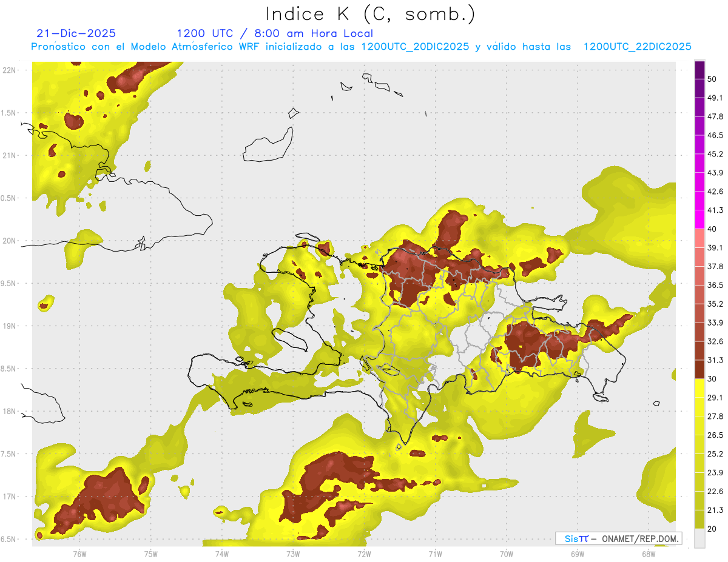The height and width of the screenshot is (562, 728).
Task: Click the colorbar value "35.2"
Action: [715, 304]
